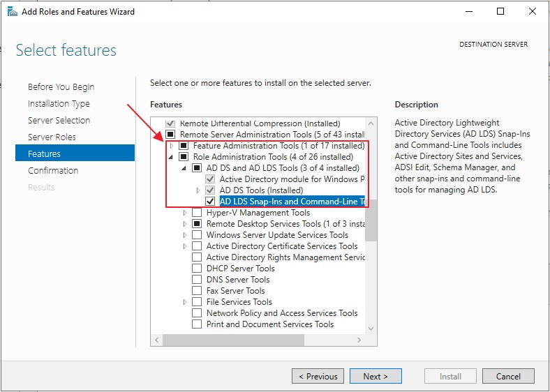Toggle the Fax Server Tools checkbox
Image resolution: width=550 pixels, height=392 pixels.
pos(198,291)
